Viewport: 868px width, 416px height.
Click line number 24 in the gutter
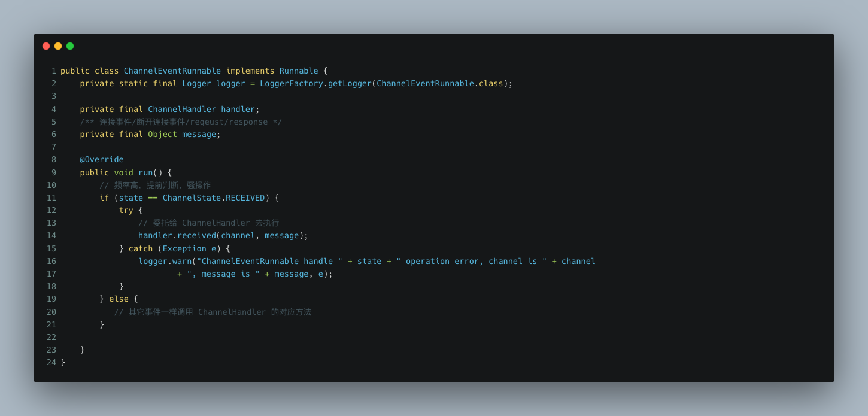click(x=51, y=362)
